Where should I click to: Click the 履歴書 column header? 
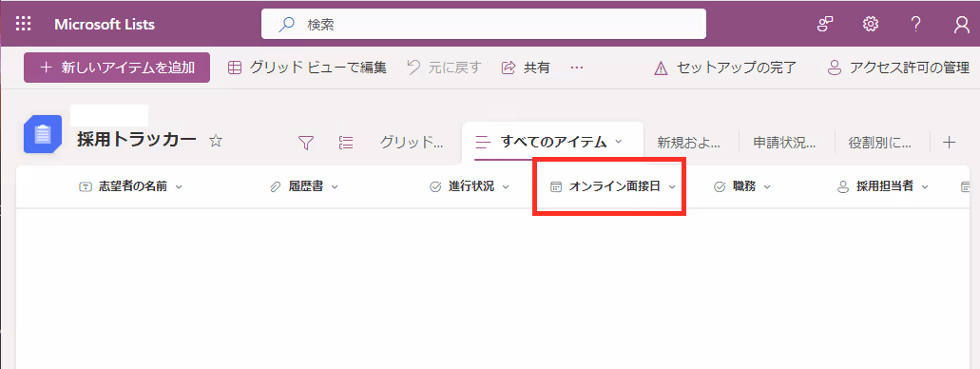[x=306, y=186]
